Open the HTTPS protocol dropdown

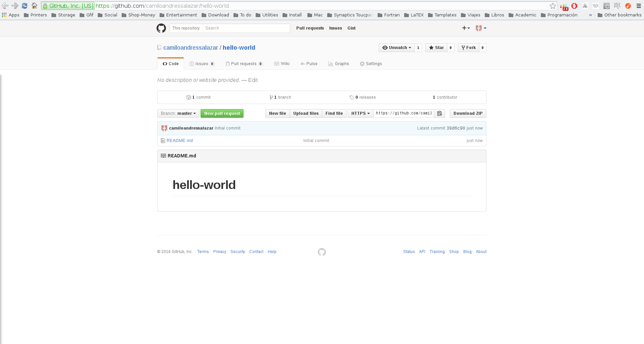(360, 113)
